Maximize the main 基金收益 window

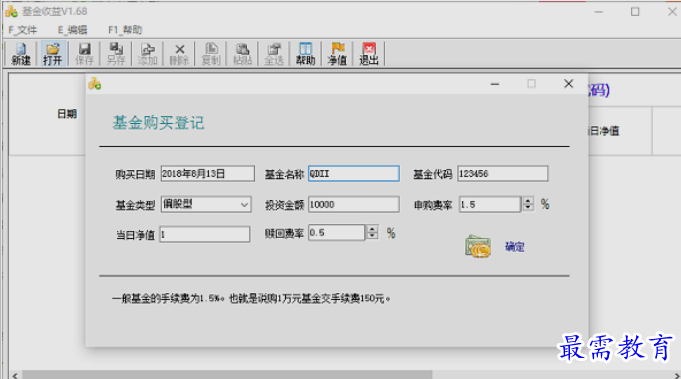click(635, 12)
